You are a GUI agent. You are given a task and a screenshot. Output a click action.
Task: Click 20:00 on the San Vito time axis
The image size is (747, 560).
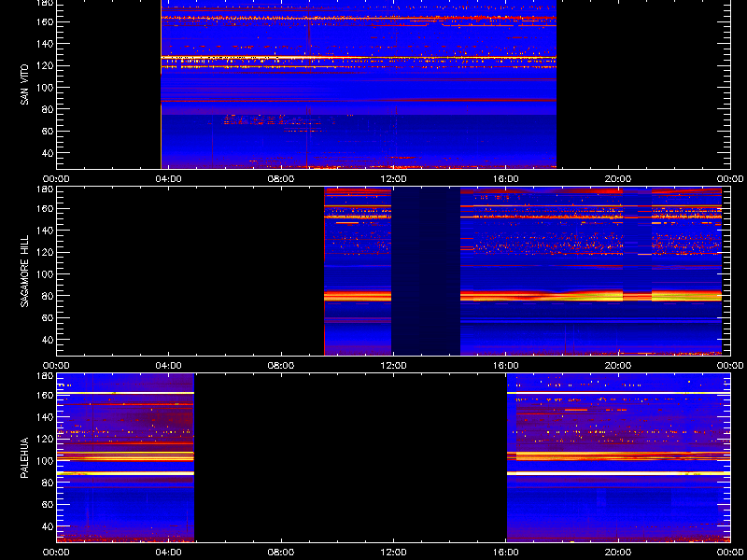point(618,179)
